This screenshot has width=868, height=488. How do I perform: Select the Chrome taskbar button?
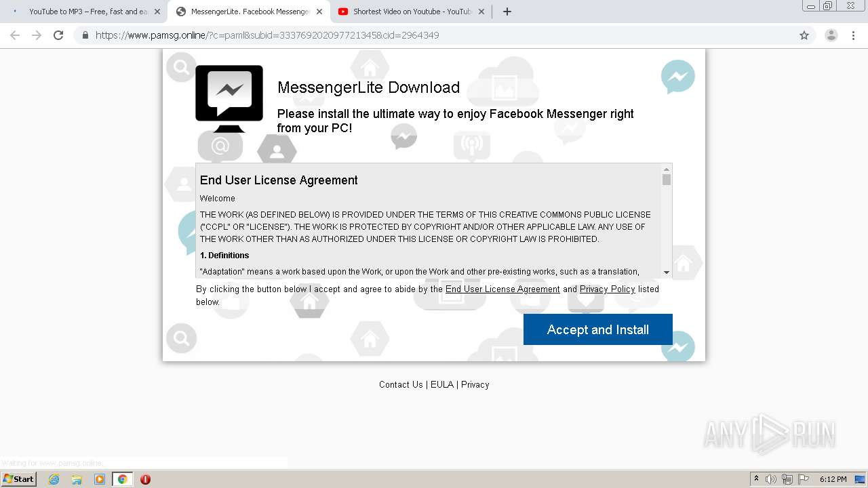tap(122, 479)
